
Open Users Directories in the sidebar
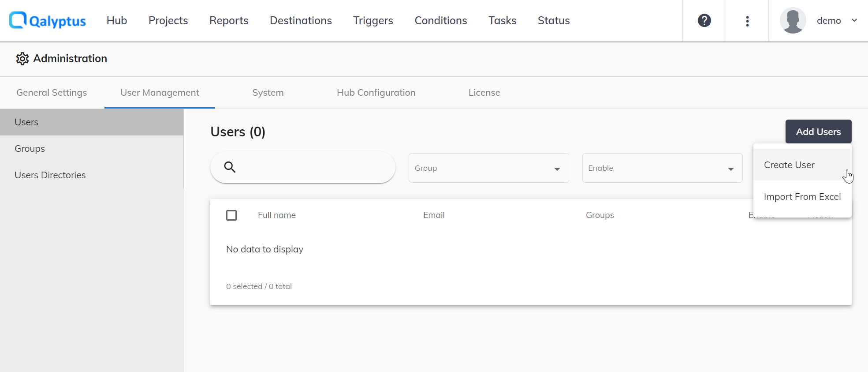pyautogui.click(x=50, y=175)
